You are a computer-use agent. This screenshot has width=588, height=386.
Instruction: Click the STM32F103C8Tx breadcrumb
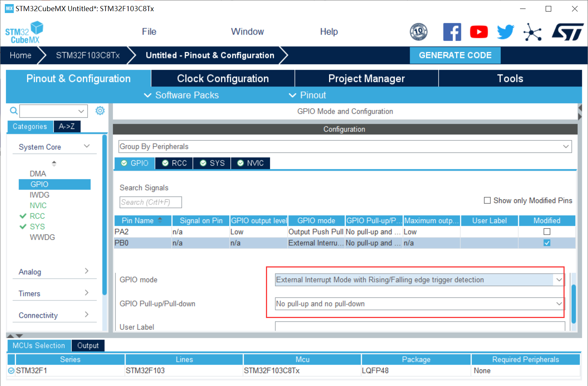[x=88, y=55]
